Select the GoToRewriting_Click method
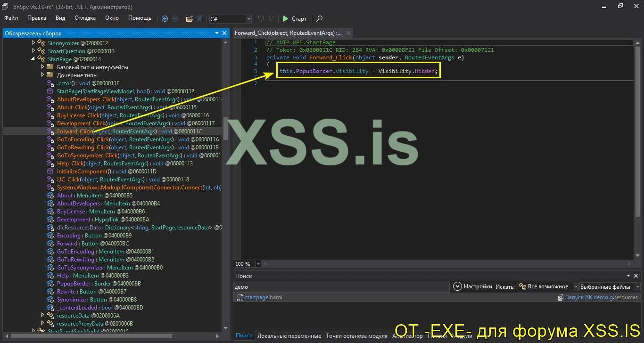The image size is (644, 343). 138,147
